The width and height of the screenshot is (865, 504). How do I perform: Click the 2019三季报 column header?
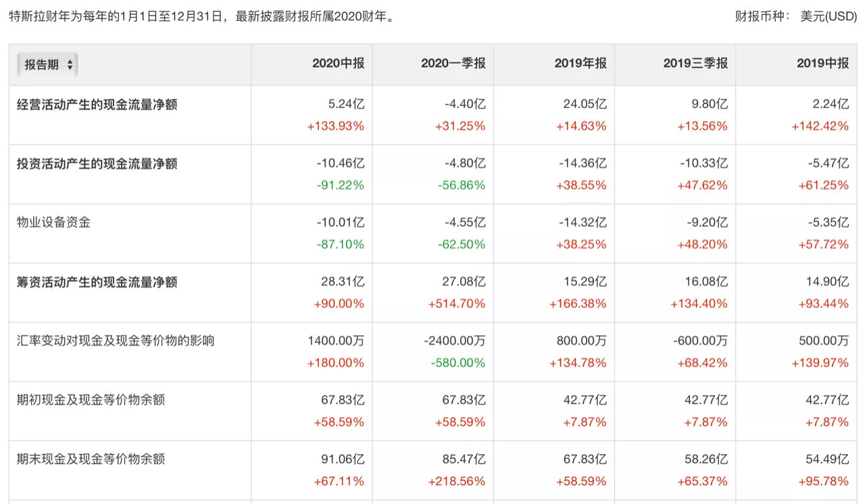point(695,64)
